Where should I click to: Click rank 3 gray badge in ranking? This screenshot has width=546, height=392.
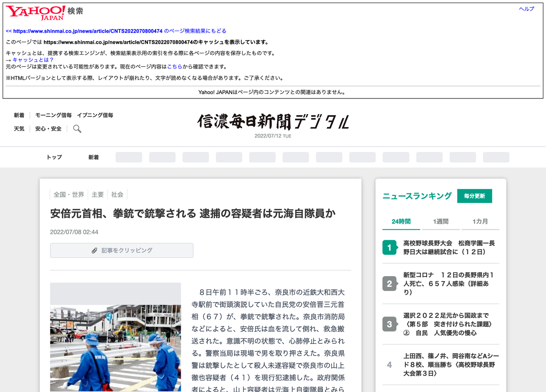(389, 324)
